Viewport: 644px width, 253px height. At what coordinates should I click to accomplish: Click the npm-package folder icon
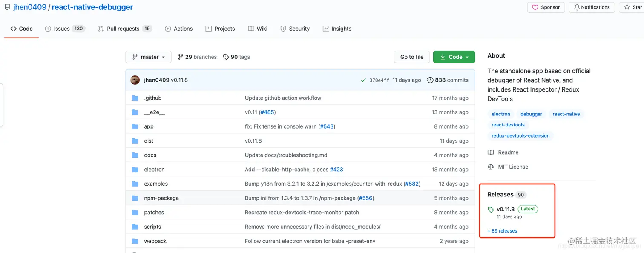135,198
